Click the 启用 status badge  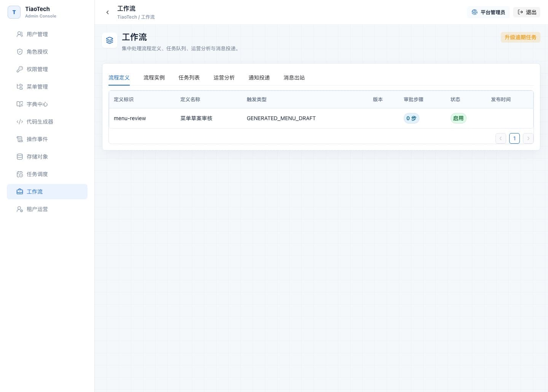(x=458, y=118)
